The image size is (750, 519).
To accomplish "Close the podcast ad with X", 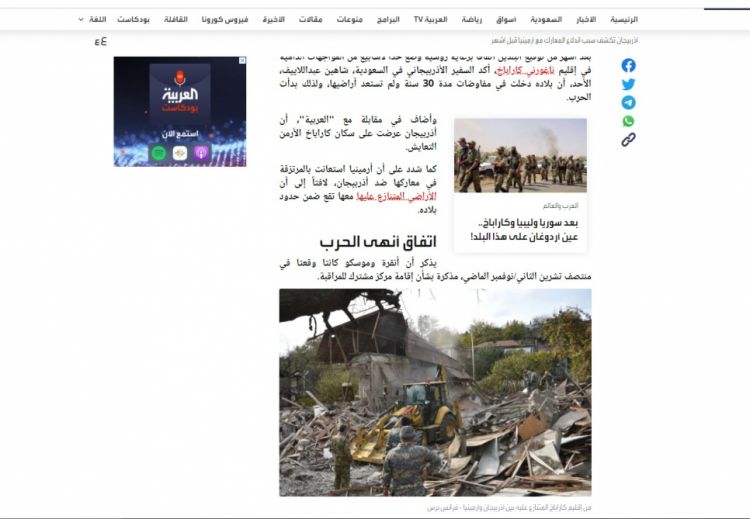I will pyautogui.click(x=241, y=62).
